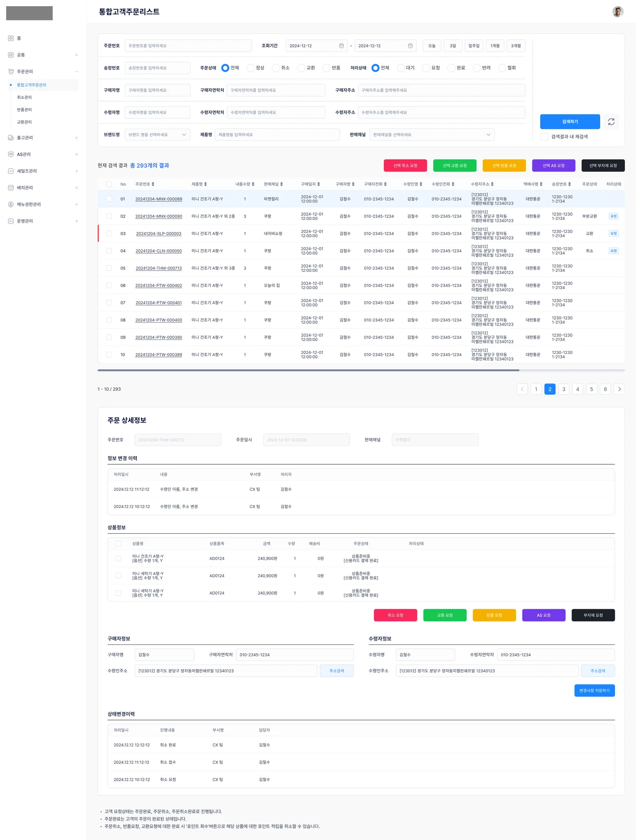
Task: Click the 운영관리 sidebar icon
Action: tap(11, 221)
